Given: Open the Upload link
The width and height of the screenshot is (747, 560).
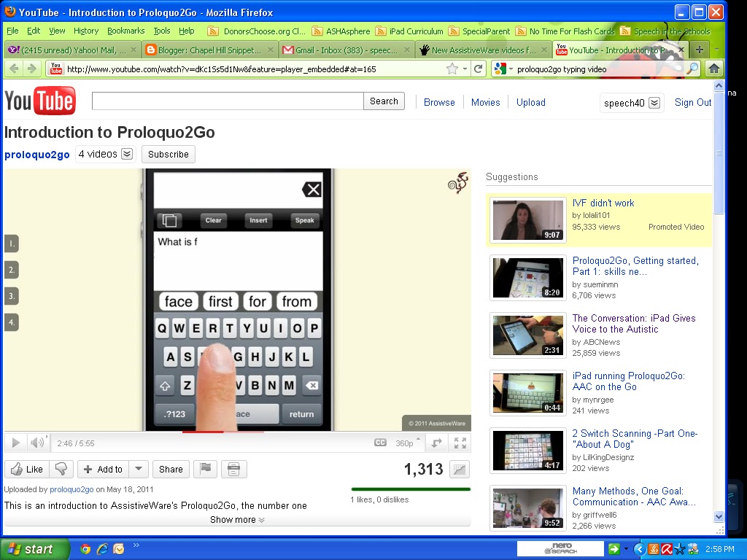Looking at the screenshot, I should click(x=531, y=102).
